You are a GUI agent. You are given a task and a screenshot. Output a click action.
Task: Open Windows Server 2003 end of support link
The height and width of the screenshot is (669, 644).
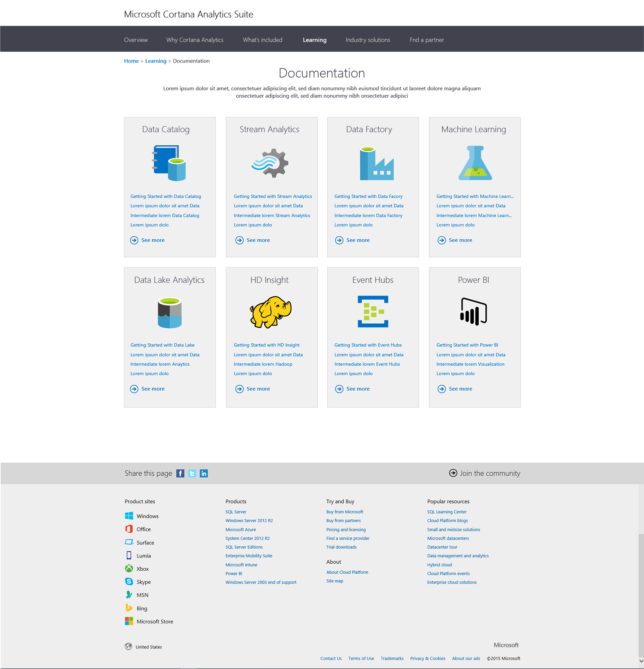point(261,583)
